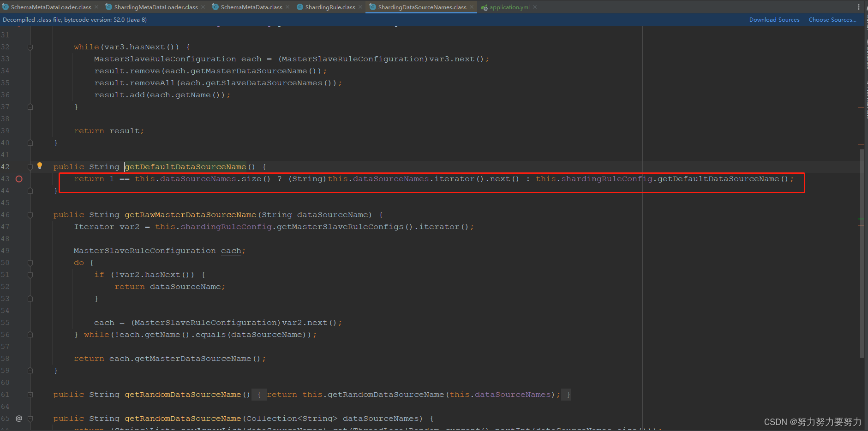Image resolution: width=868 pixels, height=431 pixels.
Task: Collapse getRandomDataSourceName method at line 65
Action: [30, 419]
